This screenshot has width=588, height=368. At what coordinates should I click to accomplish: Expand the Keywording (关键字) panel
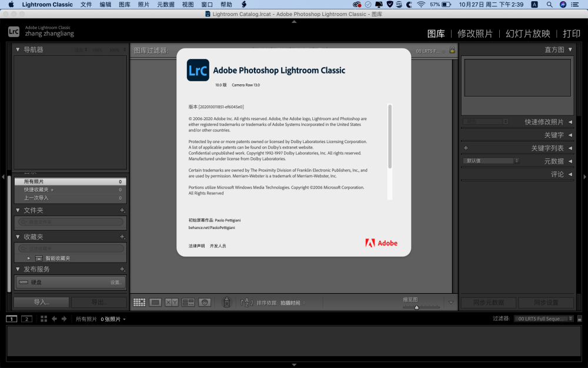[x=570, y=135]
